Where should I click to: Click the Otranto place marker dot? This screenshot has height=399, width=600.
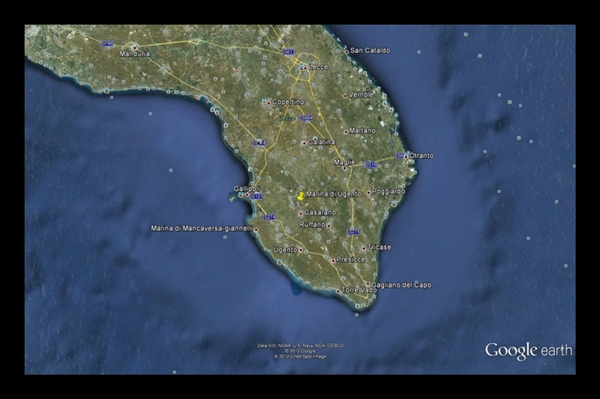click(406, 157)
